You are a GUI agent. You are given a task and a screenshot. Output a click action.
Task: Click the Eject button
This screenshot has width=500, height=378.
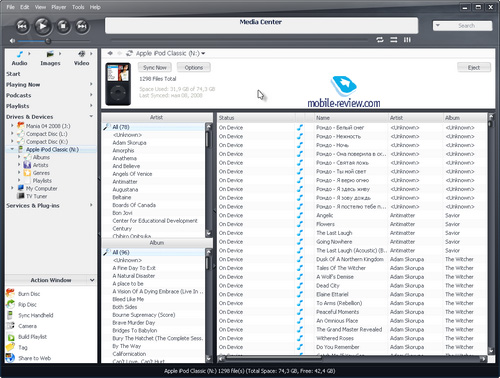(x=474, y=67)
